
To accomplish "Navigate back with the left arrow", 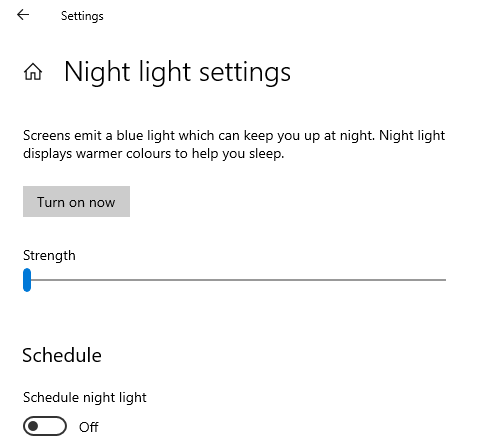I will (23, 15).
